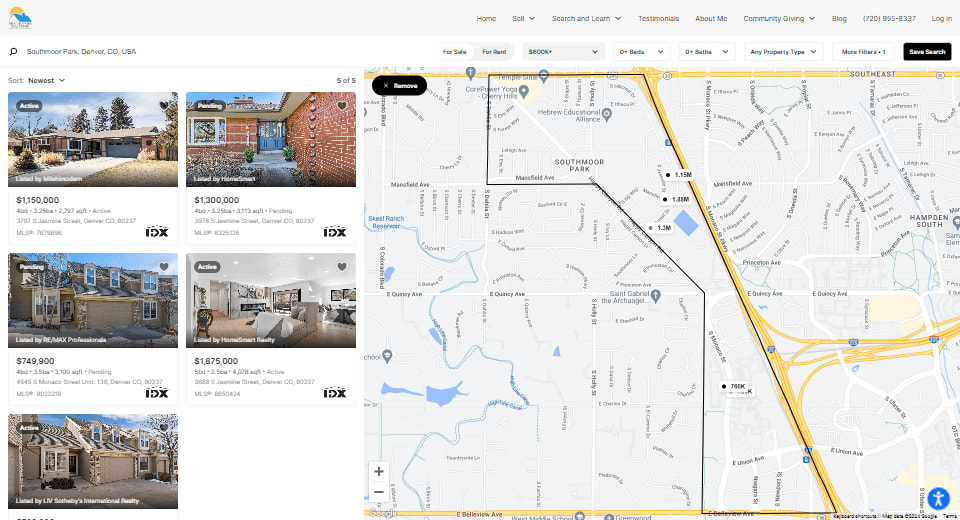960x520 pixels.
Task: Click IDX logo on $1,875,000 listing
Action: tap(334, 393)
